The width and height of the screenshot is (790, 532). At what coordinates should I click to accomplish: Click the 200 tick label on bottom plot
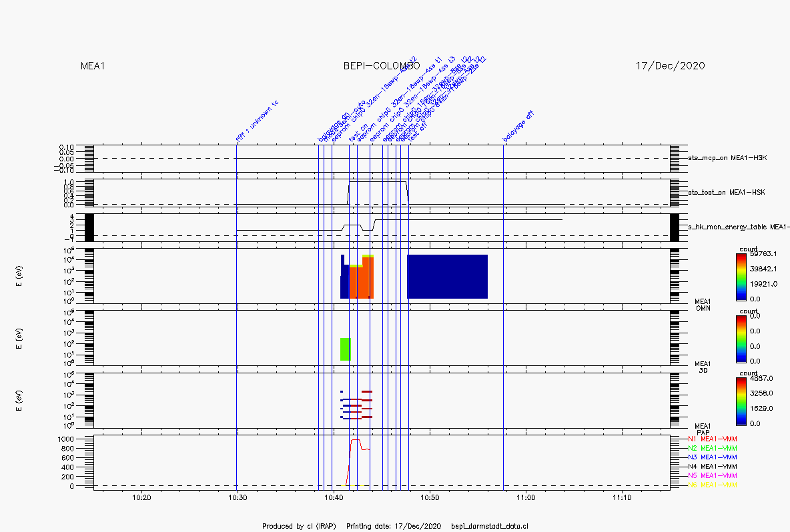point(67,477)
